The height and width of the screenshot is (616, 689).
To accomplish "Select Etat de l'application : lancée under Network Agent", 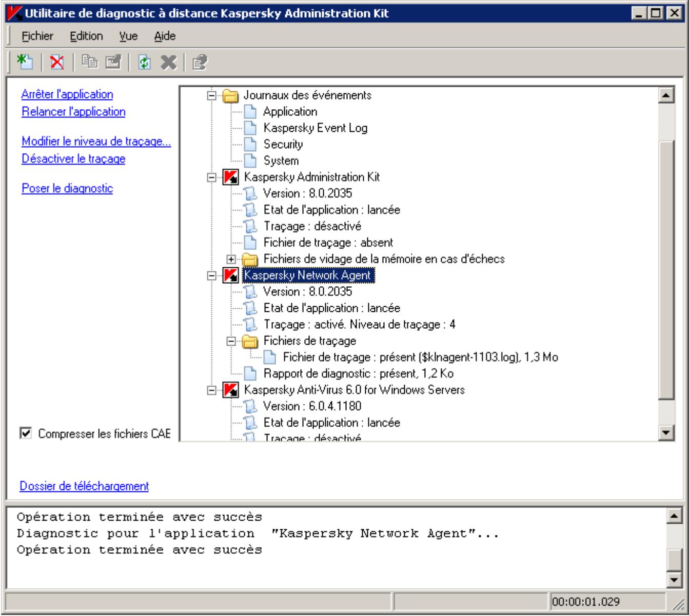I will coord(331,308).
